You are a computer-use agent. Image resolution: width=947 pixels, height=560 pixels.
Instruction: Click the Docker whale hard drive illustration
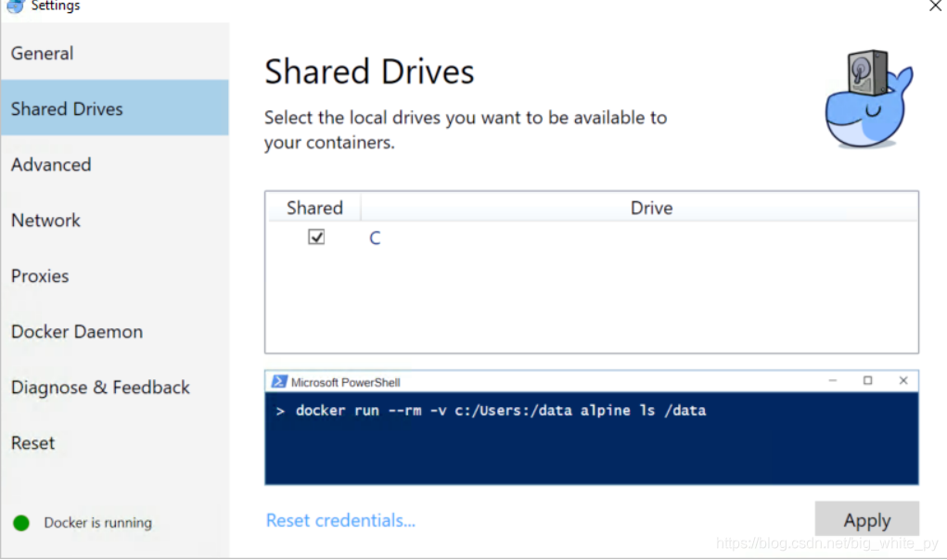[869, 99]
